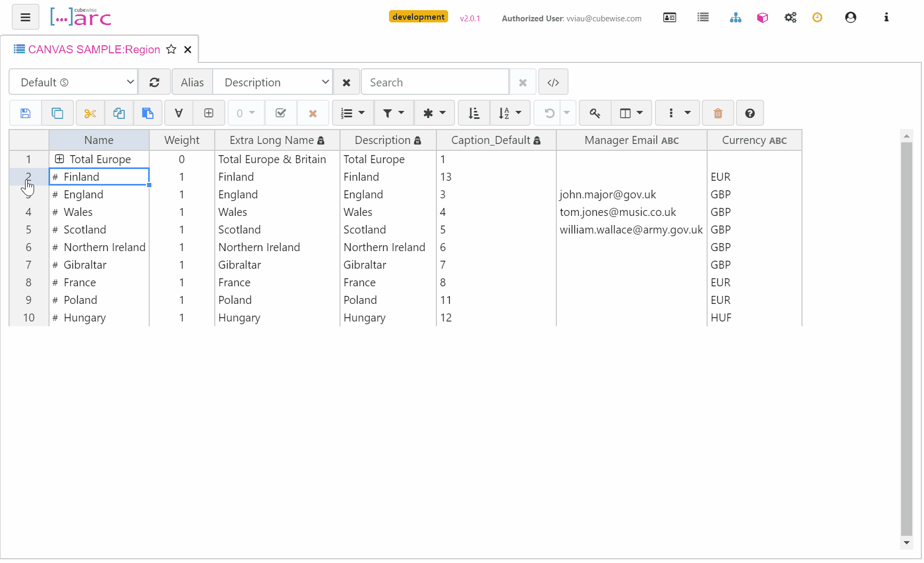Screen dimensions: 924x563
Task: Click the key security icon
Action: click(x=595, y=113)
